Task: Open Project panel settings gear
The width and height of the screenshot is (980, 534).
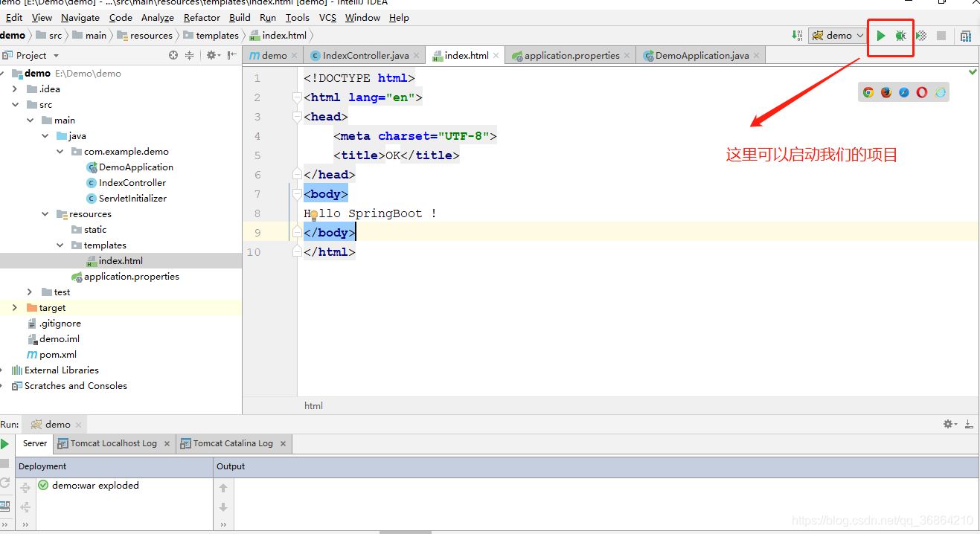Action: [x=213, y=55]
